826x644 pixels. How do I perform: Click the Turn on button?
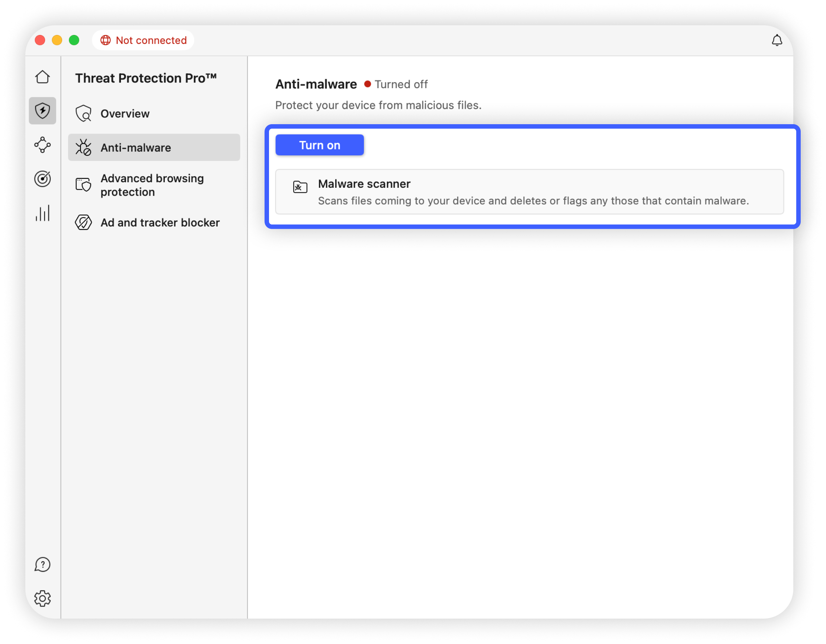click(x=319, y=145)
